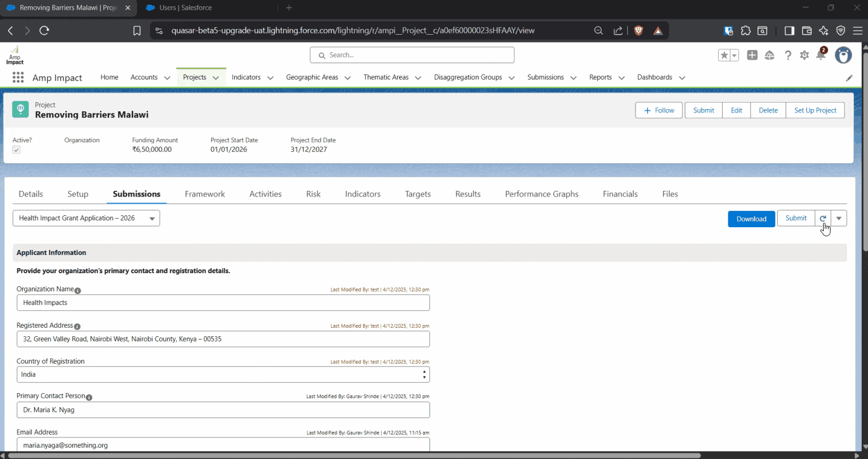
Task: Open the Setup gear icon
Action: click(x=804, y=55)
